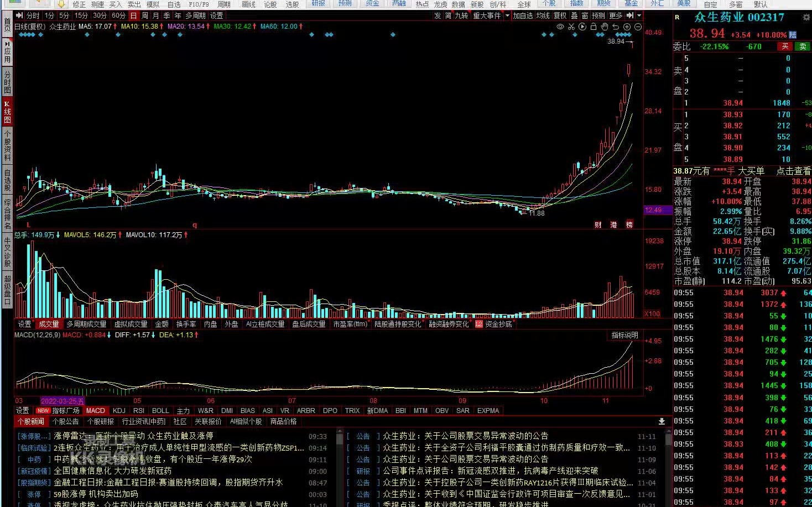The image size is (812, 507).
Task: Select the scissors cut tool icon
Action: coord(571,27)
